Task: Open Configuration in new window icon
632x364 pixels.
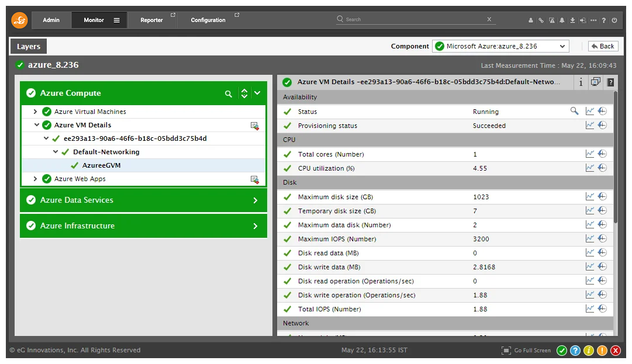Action: (x=237, y=15)
